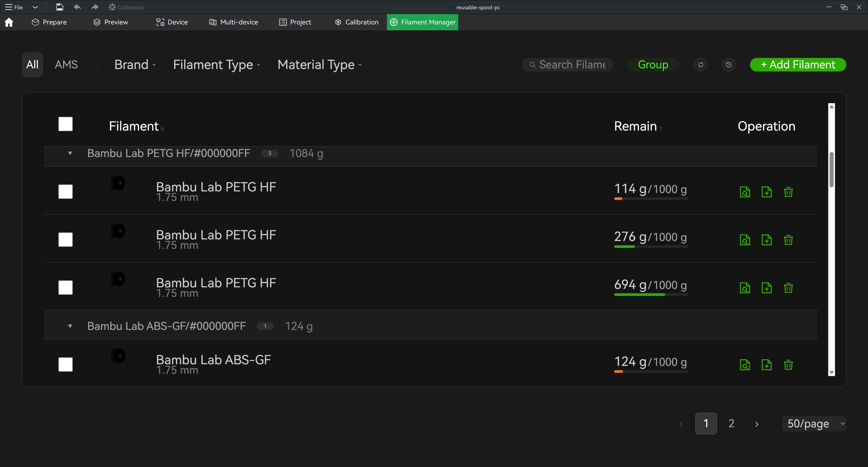This screenshot has width=868, height=467.
Task: Check the 114 g PETG HF row checkbox
Action: [65, 191]
